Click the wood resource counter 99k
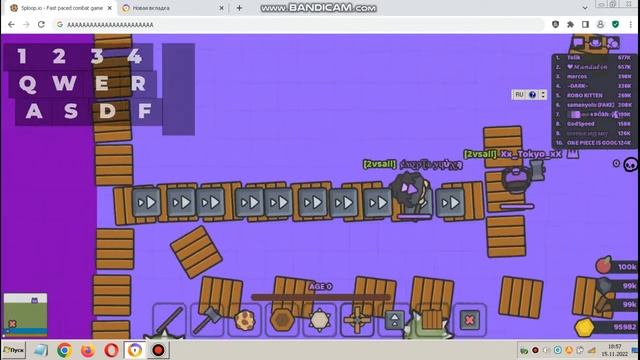This screenshot has width=640, height=360. (617, 304)
